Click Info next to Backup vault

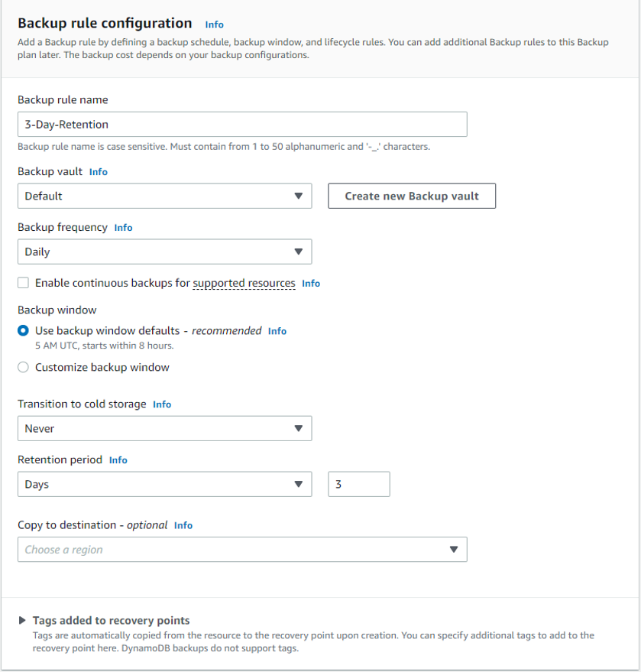pyautogui.click(x=98, y=171)
